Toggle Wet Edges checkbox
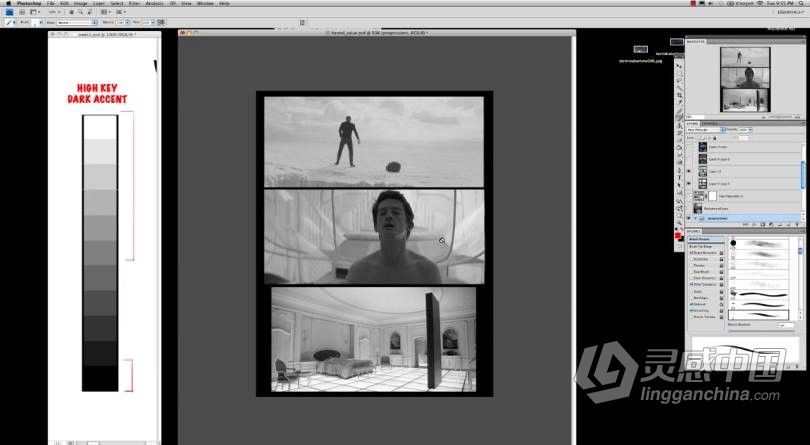Viewport: 810px width, 445px height. 691,298
